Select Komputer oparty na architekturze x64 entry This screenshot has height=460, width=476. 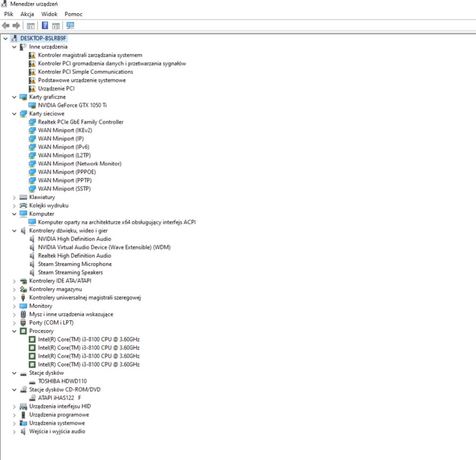[117, 222]
